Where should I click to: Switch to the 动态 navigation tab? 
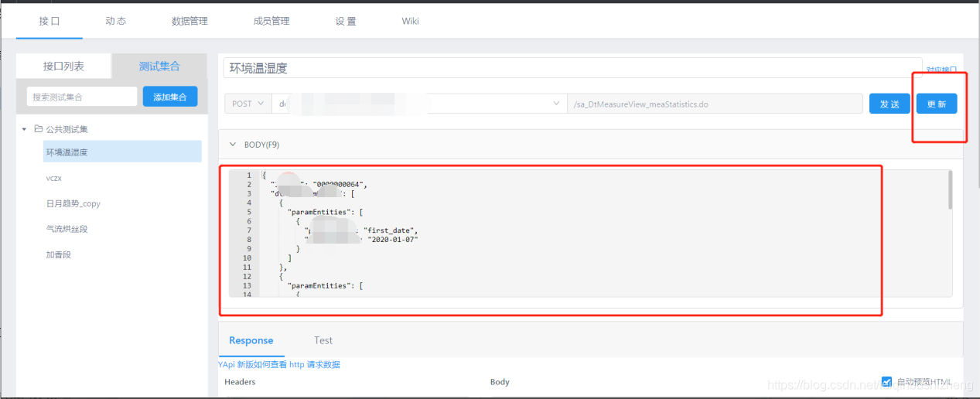pyautogui.click(x=115, y=21)
